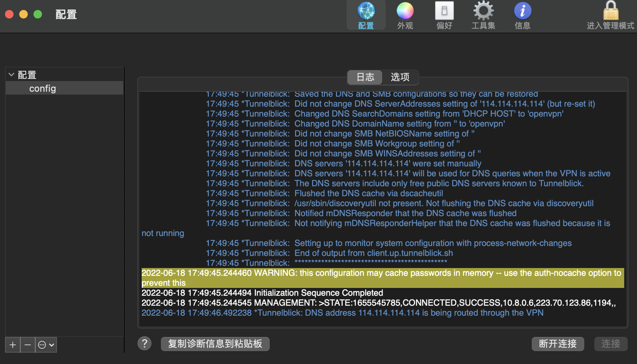Click the MANAGEMENT STATE CONNECTED log line
637x364 pixels.
coord(379,303)
